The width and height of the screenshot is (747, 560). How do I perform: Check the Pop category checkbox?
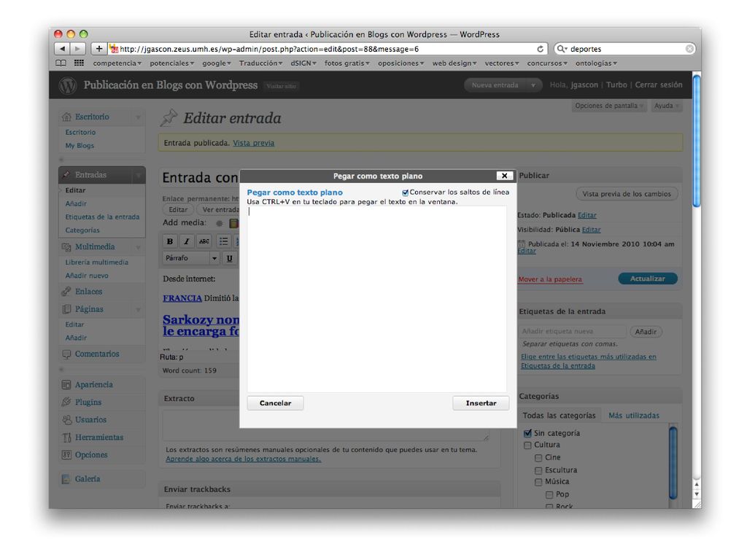click(x=549, y=495)
